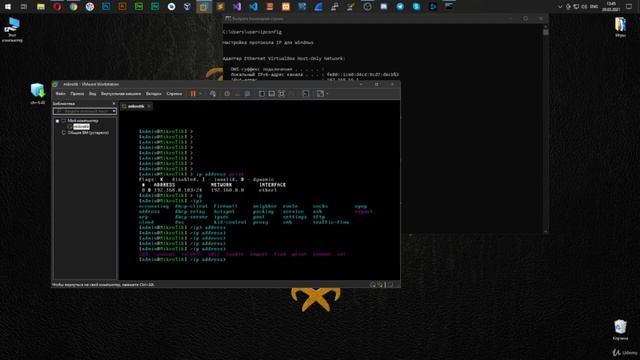Open the Справка menu
The height and width of the screenshot is (360, 640).
tap(174, 93)
